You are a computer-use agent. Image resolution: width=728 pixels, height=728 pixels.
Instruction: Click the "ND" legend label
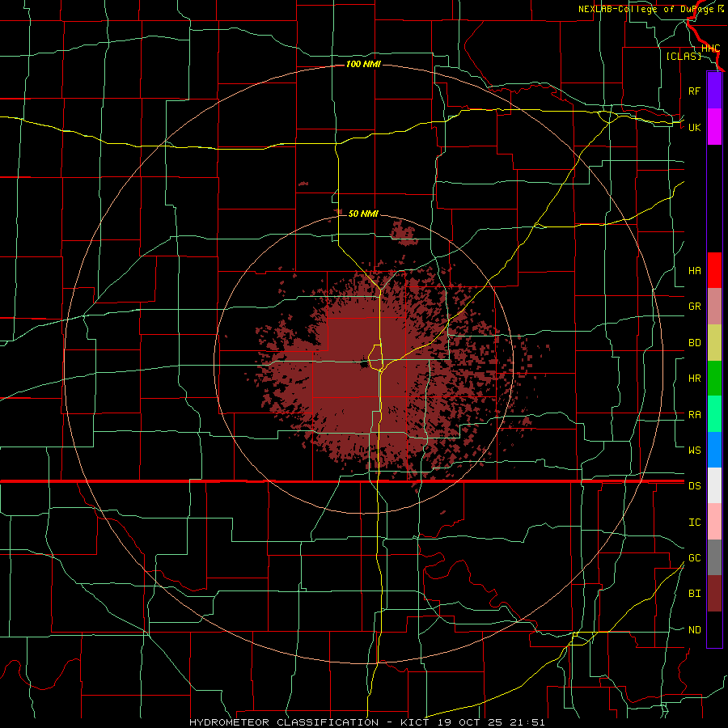tap(695, 630)
